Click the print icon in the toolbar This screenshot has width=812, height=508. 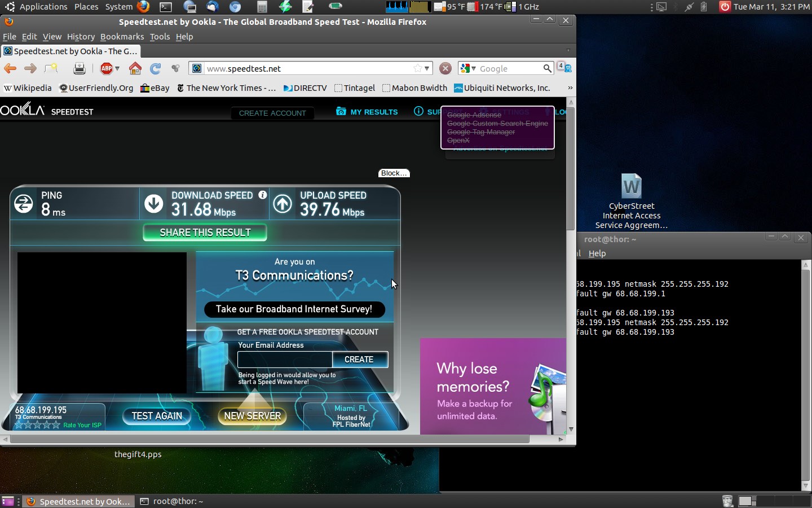[80, 69]
